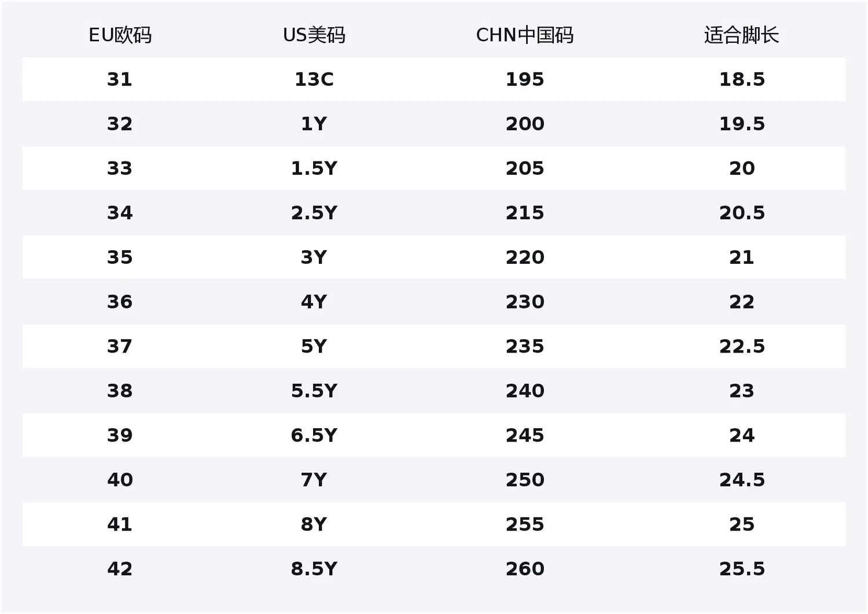Screen dimensions: 868x614
Task: Click foot length 23 cell
Action: click(742, 391)
